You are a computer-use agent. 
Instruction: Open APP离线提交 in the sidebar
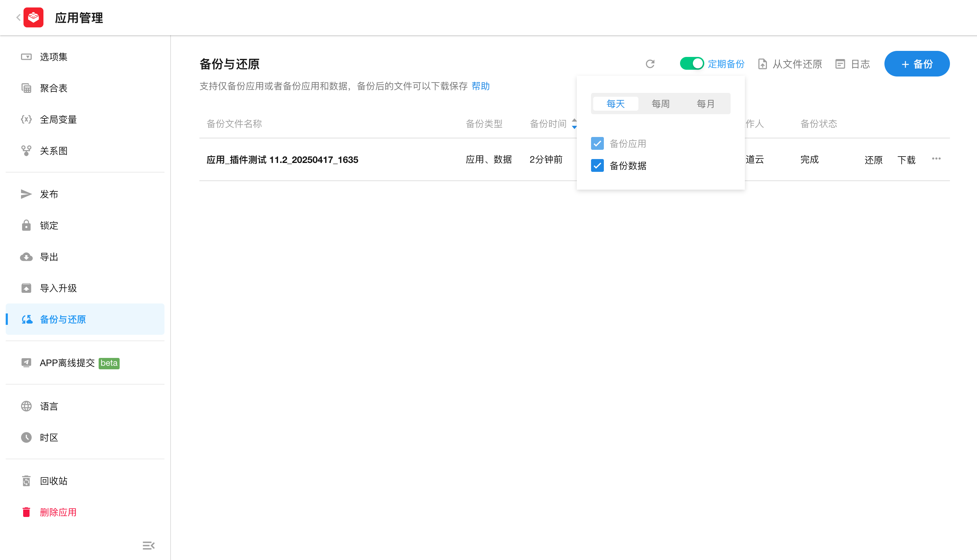coord(85,363)
